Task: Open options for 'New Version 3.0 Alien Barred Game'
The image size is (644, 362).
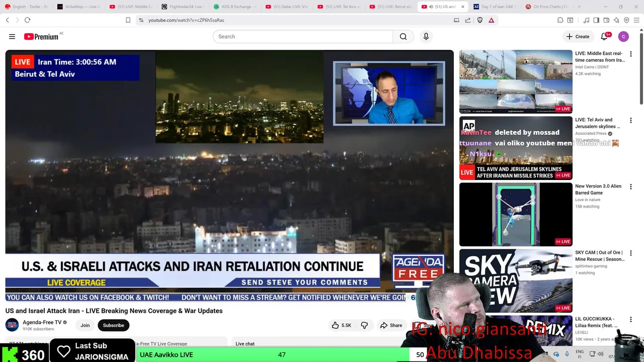Action: [630, 187]
